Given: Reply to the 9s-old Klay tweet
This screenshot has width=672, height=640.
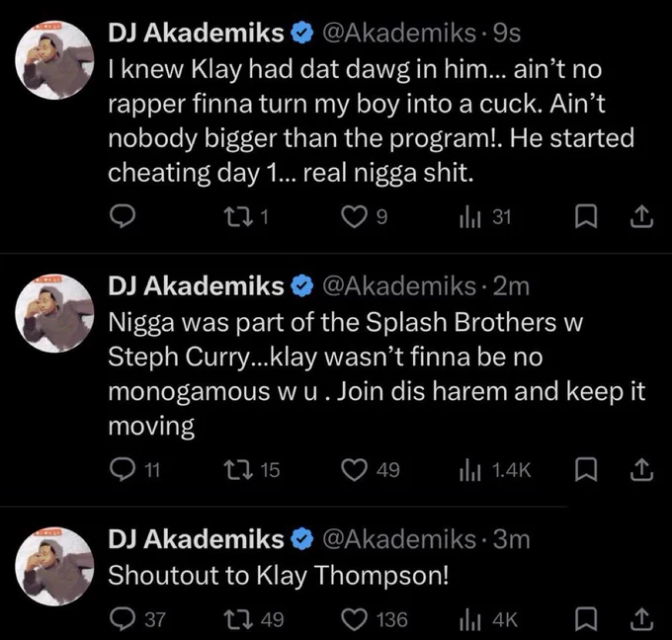Looking at the screenshot, I should [x=123, y=216].
